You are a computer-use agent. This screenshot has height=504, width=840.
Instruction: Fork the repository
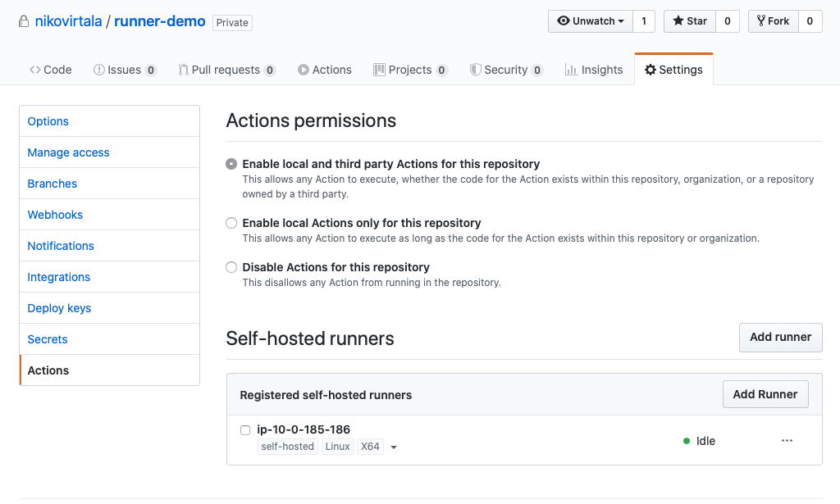774,20
